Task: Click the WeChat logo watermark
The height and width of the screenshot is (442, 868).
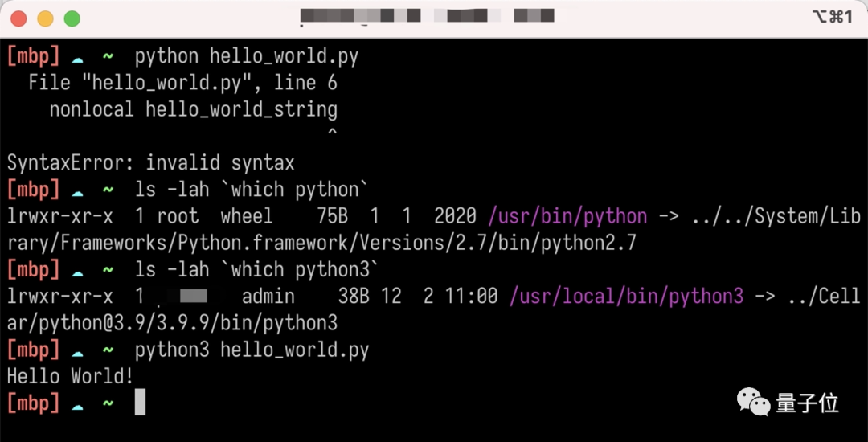Action: click(754, 402)
